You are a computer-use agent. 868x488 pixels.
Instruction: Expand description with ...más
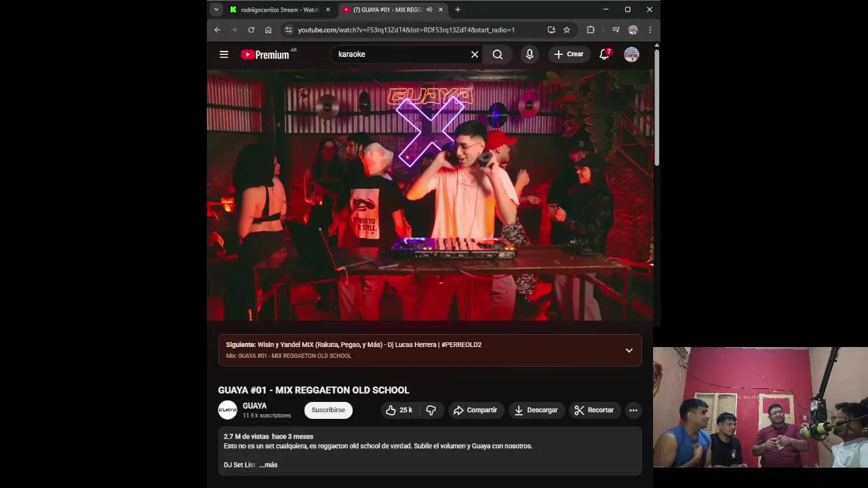(269, 465)
